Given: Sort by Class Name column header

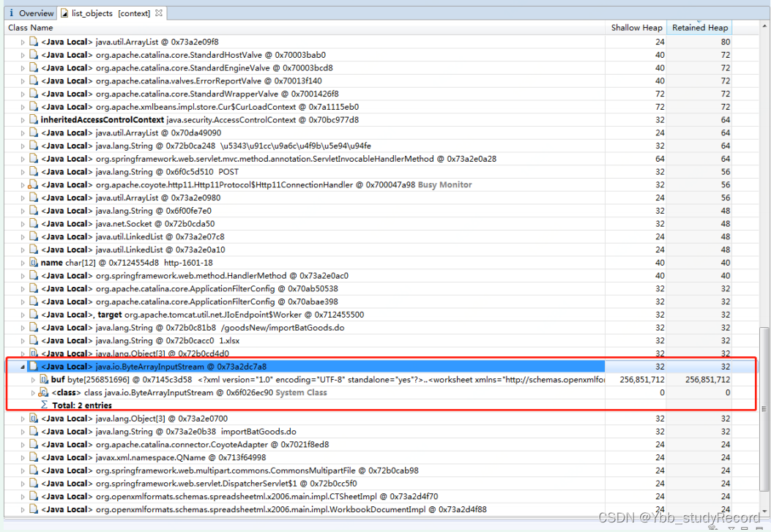Looking at the screenshot, I should [305, 28].
